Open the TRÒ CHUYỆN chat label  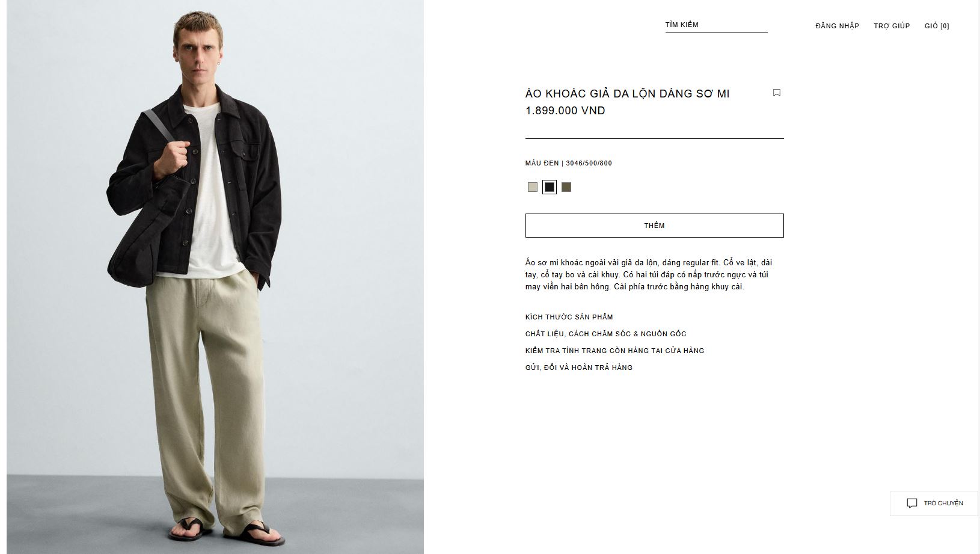pos(943,503)
